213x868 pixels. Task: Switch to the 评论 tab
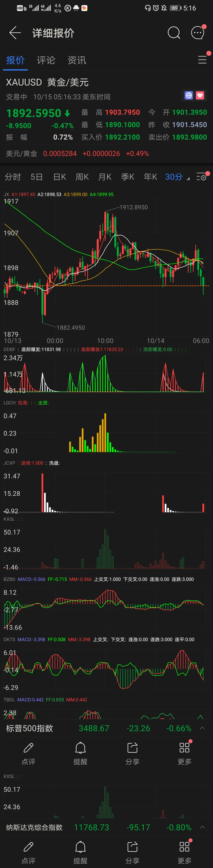(x=46, y=60)
